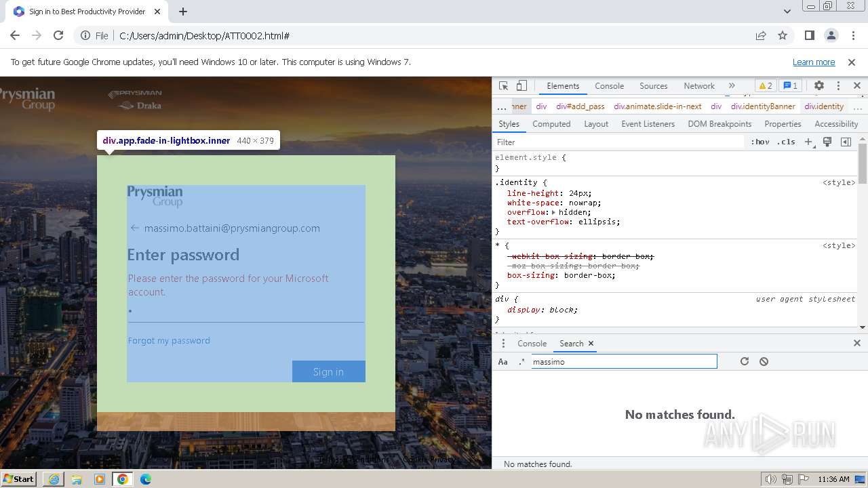Open the Accessibility pane tab
Screen dimensions: 868x488
pyautogui.click(x=836, y=124)
